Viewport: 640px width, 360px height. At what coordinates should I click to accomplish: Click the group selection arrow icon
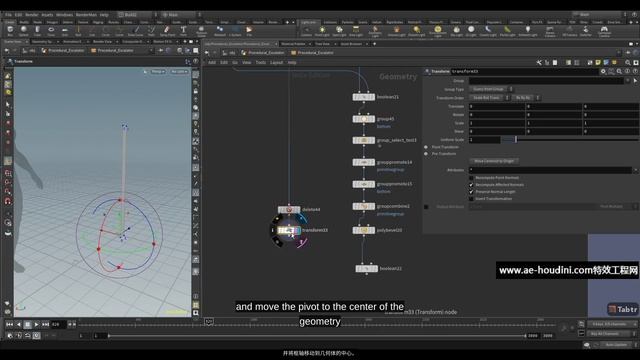pyautogui.click(x=635, y=81)
